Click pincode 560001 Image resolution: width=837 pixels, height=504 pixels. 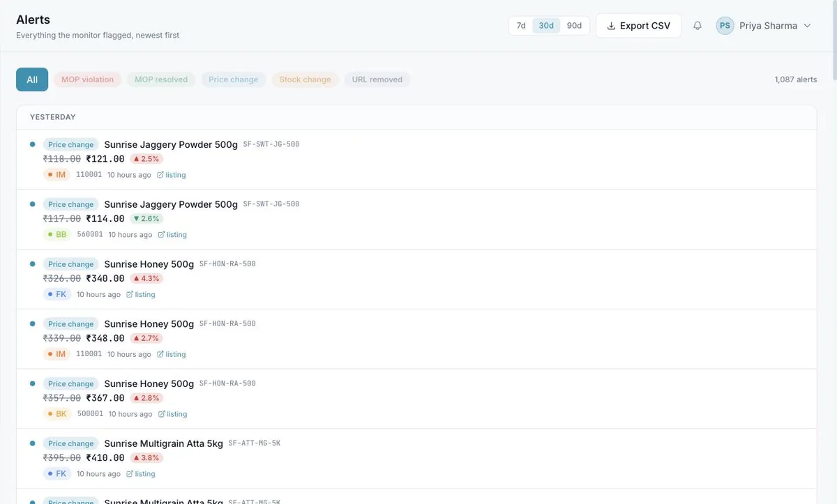90,235
